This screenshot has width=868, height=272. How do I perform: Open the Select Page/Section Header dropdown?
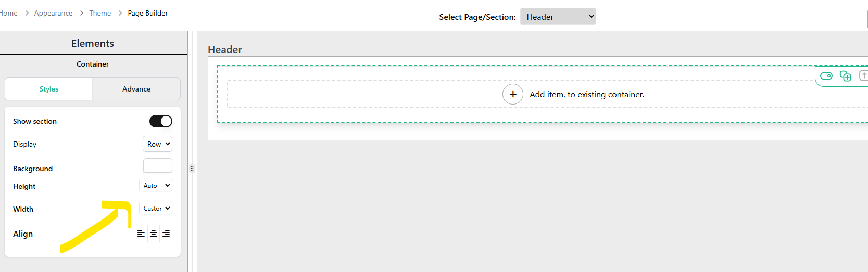point(558,17)
